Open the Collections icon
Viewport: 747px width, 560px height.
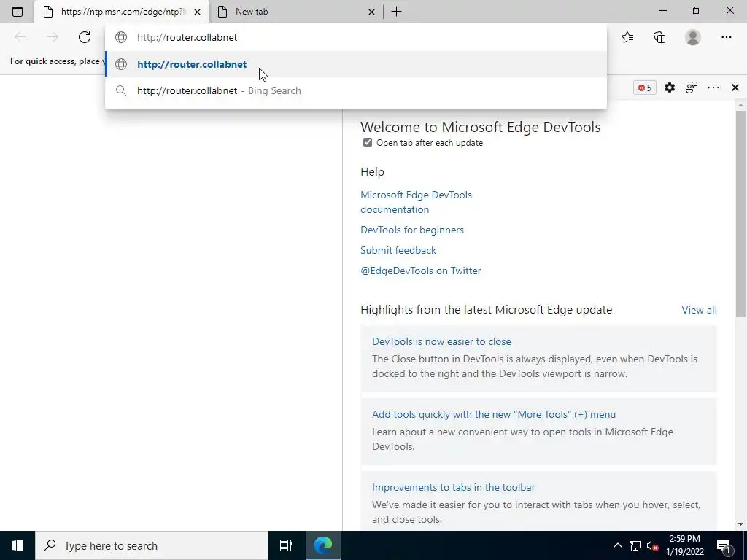[x=659, y=37]
